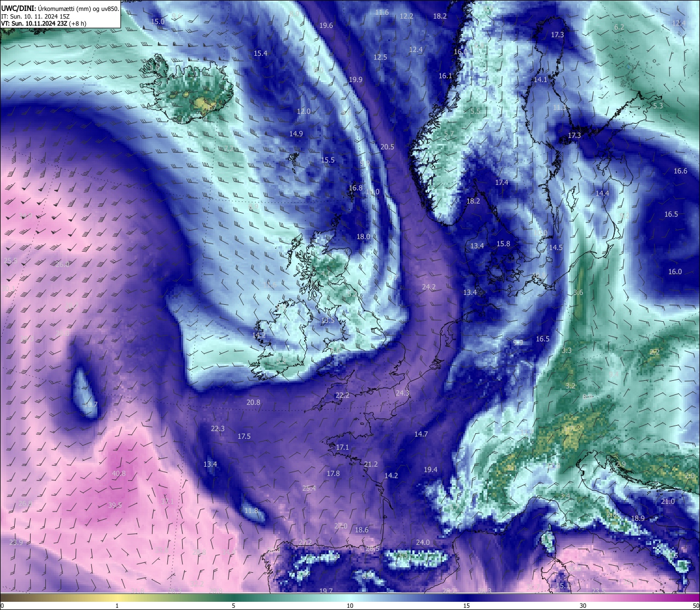
Task: Click the 24.0 value in southern France
Action: click(423, 542)
